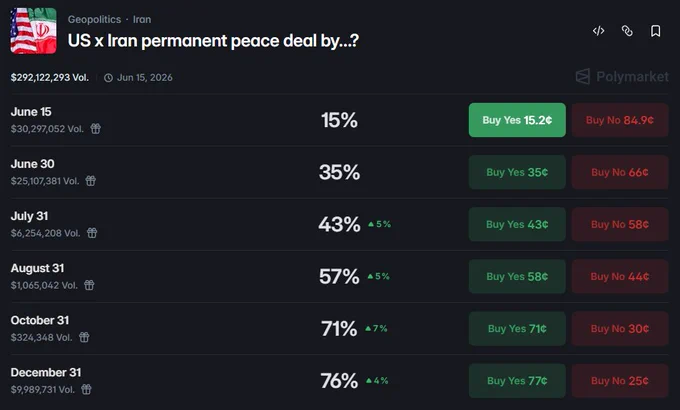The width and height of the screenshot is (680, 410).
Task: Click the rewards gift icon for July 31
Action: [x=92, y=233]
